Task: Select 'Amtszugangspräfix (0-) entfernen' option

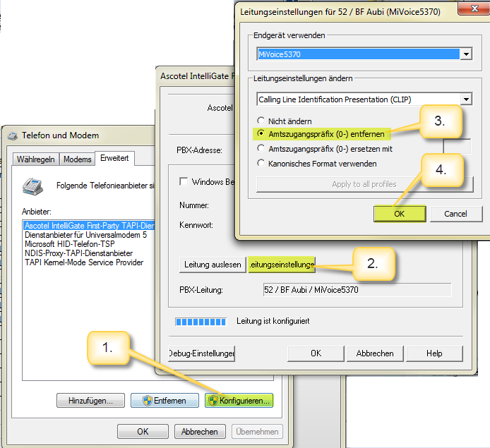Action: pyautogui.click(x=261, y=133)
